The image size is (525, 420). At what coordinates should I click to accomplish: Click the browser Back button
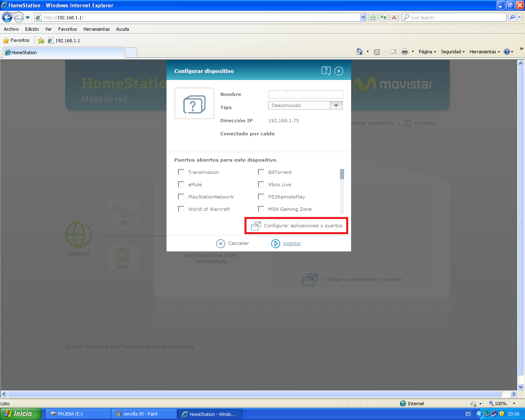point(7,17)
